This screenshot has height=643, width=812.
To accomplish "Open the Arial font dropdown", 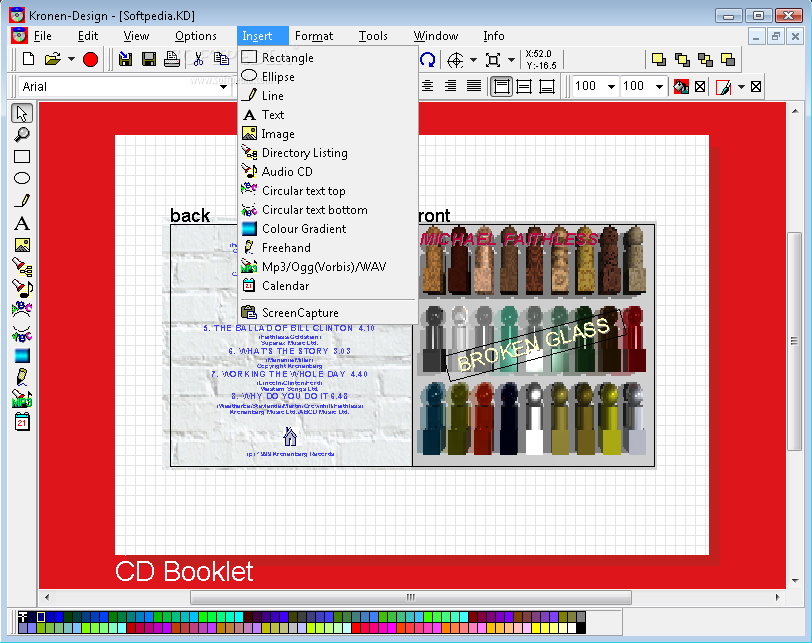I will point(223,86).
